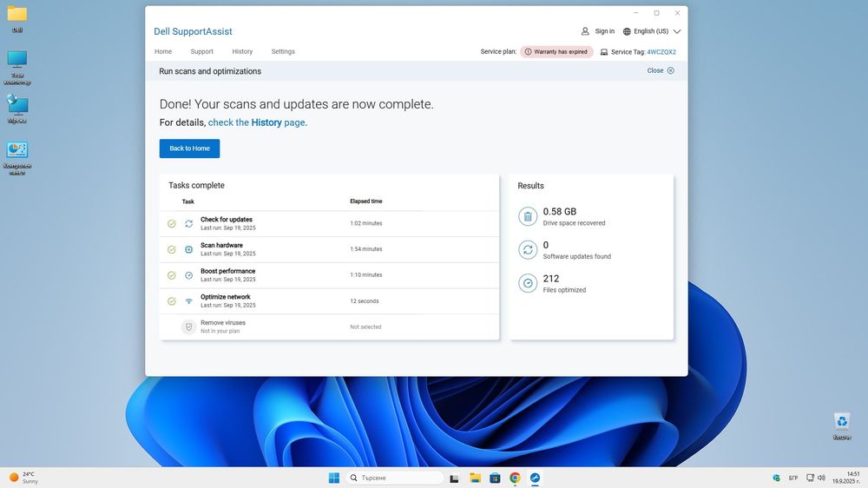Open the taskbar clock and date

[x=845, y=478]
